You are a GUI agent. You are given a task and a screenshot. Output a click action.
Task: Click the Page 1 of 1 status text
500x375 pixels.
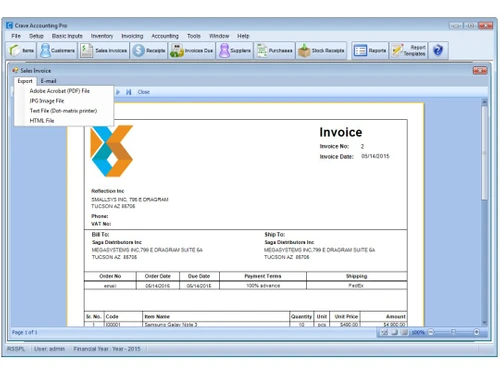[x=25, y=332]
